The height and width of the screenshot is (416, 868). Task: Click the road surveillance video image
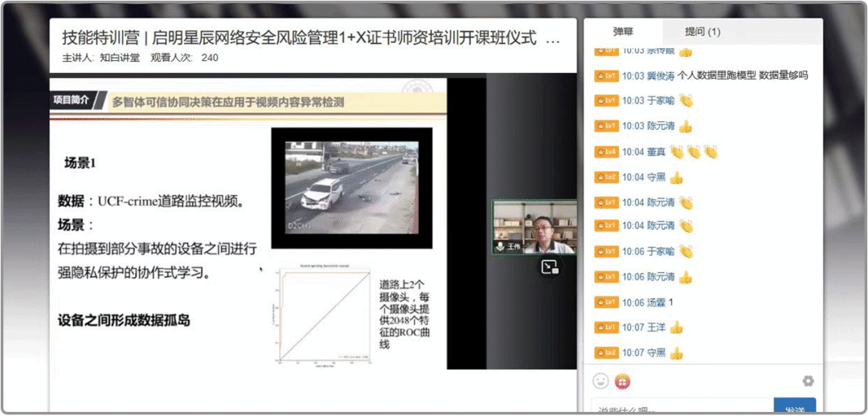[x=351, y=186]
